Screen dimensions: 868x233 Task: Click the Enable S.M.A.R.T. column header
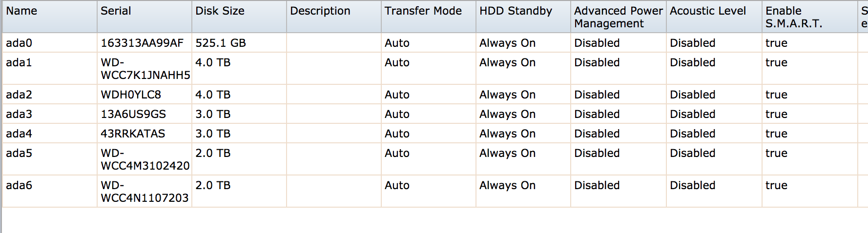point(793,17)
